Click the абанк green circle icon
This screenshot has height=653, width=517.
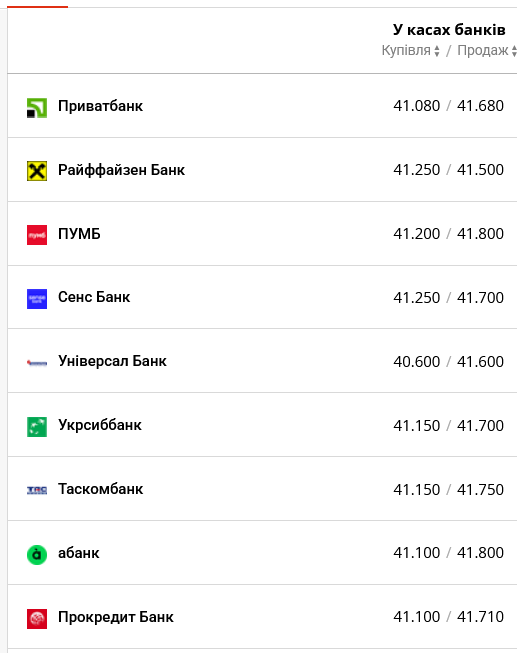tap(37, 555)
